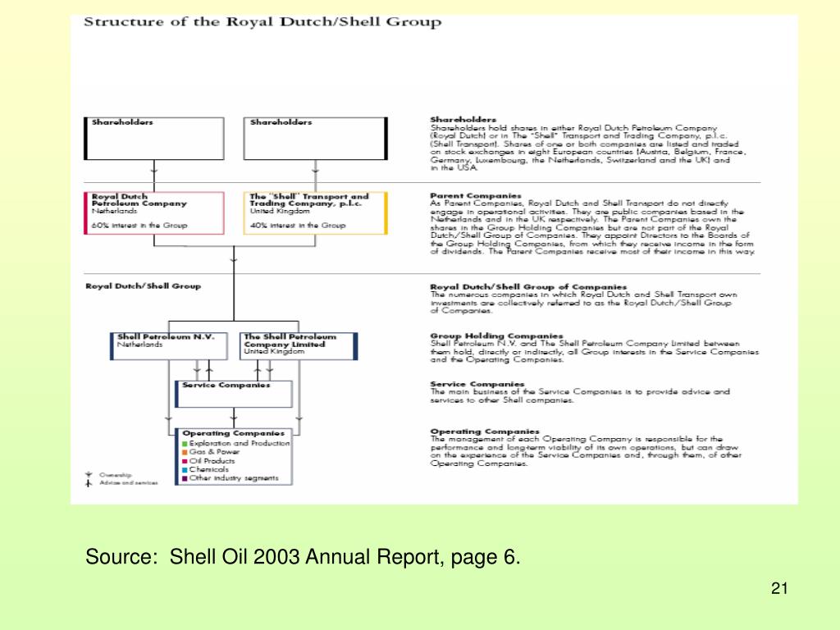The width and height of the screenshot is (840, 630).
Task: Click the right Shareholders box
Action: [x=316, y=138]
